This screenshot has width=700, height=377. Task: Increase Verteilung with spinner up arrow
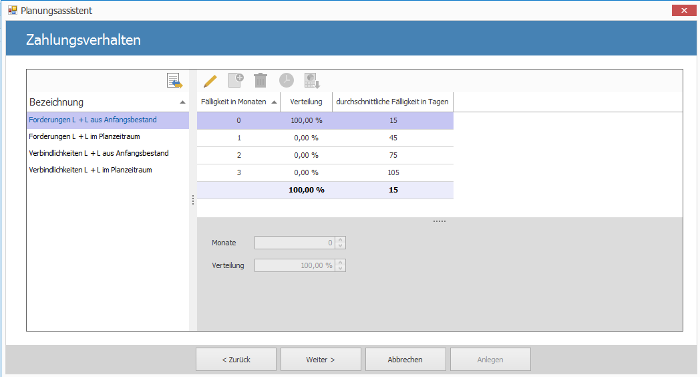coord(341,263)
